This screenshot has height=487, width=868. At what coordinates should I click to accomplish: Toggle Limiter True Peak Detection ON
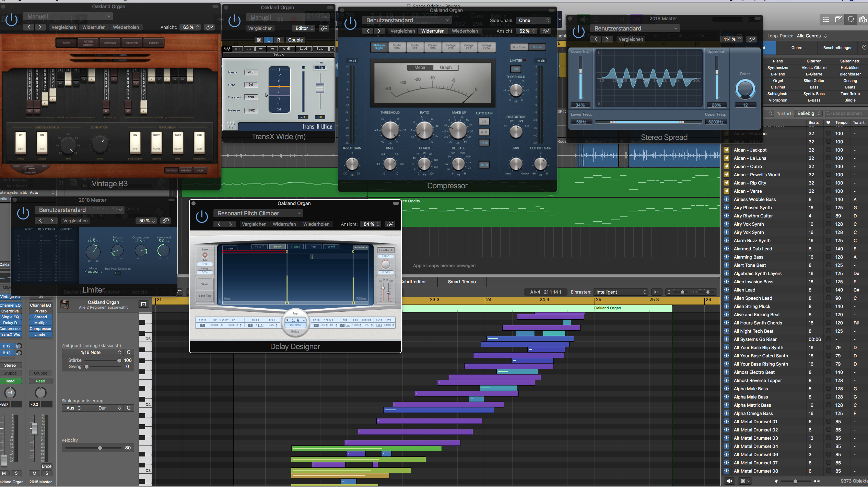(x=117, y=273)
